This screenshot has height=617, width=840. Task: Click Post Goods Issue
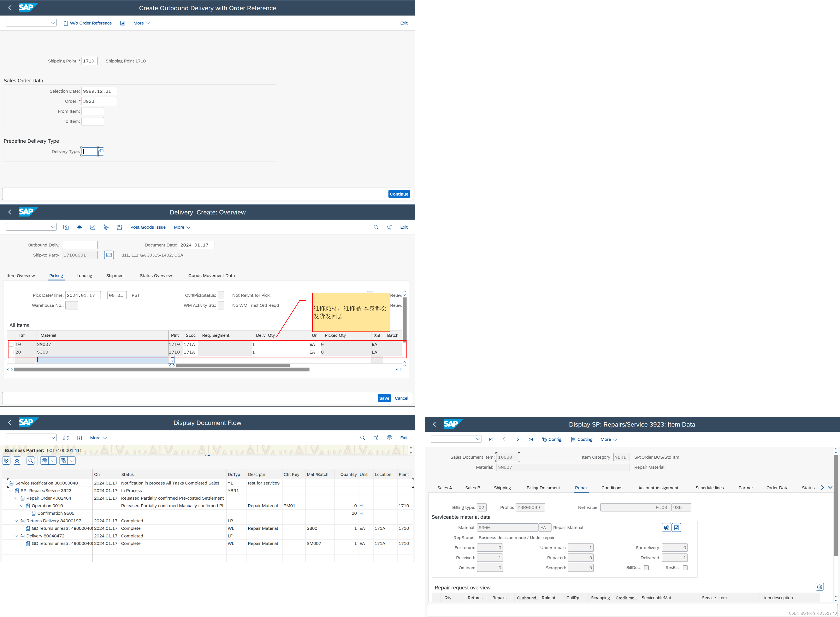click(148, 227)
